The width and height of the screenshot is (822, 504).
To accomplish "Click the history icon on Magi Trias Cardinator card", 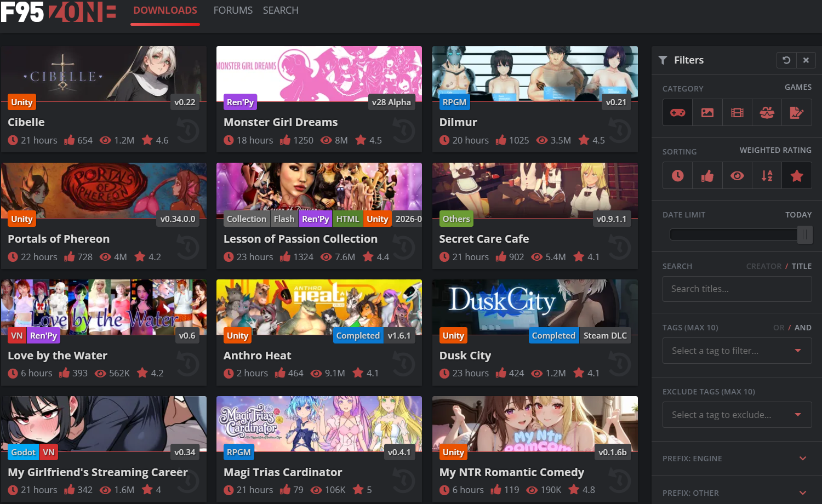I will [x=404, y=481].
